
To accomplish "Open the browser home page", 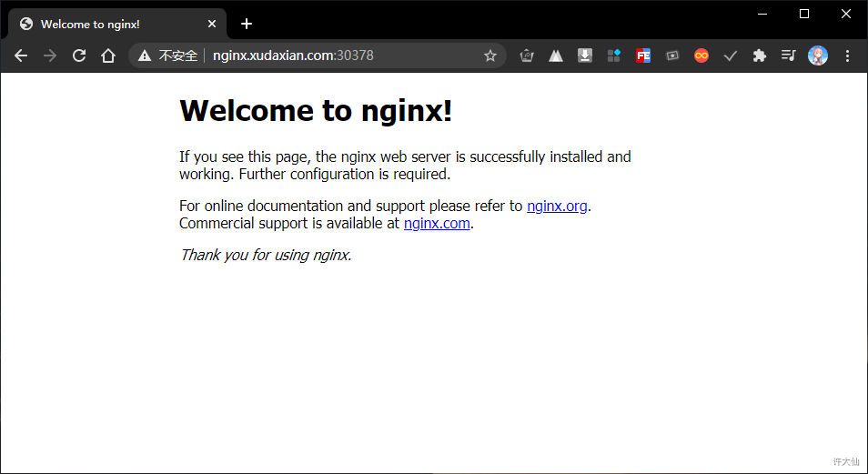I will click(x=108, y=55).
